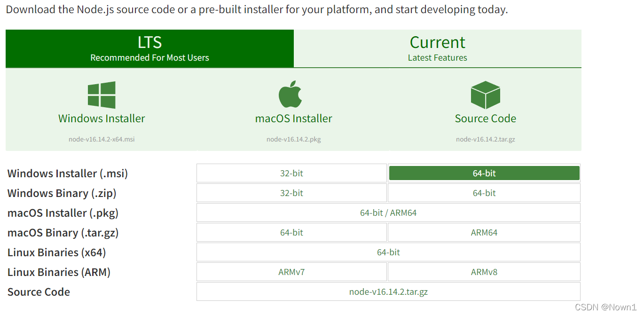Open the Windows Installer link
The image size is (644, 315).
(x=102, y=118)
